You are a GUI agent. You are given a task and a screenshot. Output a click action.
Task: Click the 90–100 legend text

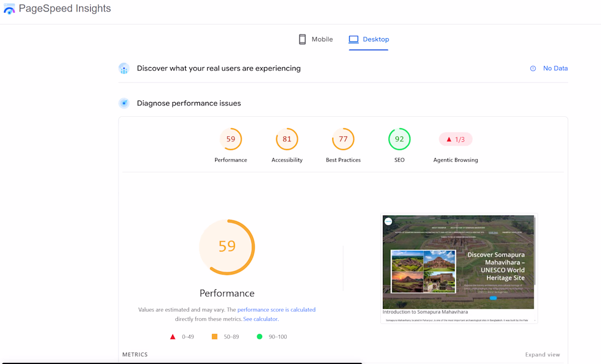click(x=278, y=337)
